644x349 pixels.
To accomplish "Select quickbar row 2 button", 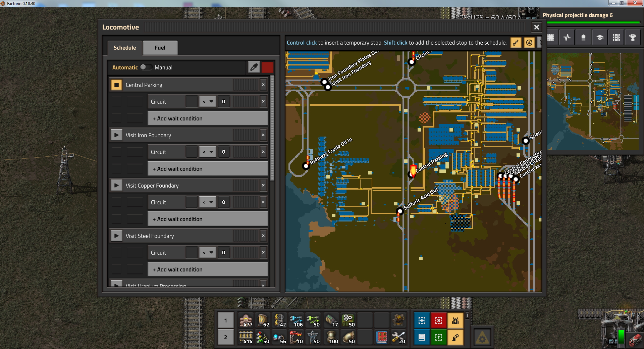I will pyautogui.click(x=226, y=337).
